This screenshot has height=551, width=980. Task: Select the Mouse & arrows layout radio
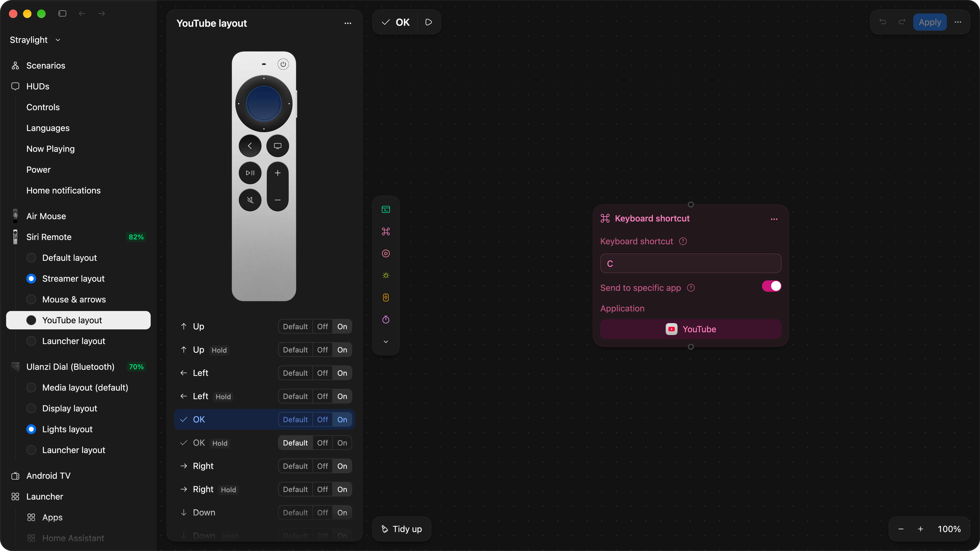[x=31, y=300]
